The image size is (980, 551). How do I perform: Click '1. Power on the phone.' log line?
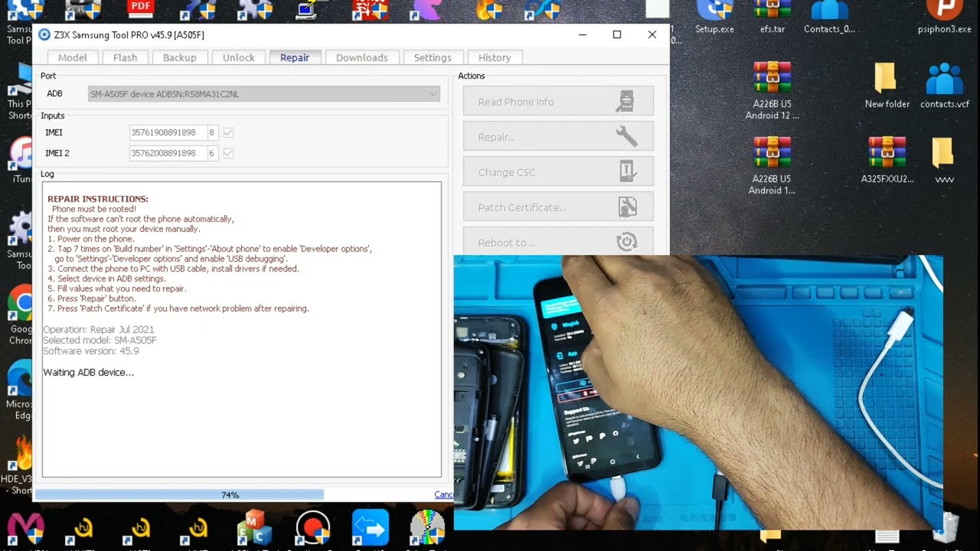[x=91, y=239]
